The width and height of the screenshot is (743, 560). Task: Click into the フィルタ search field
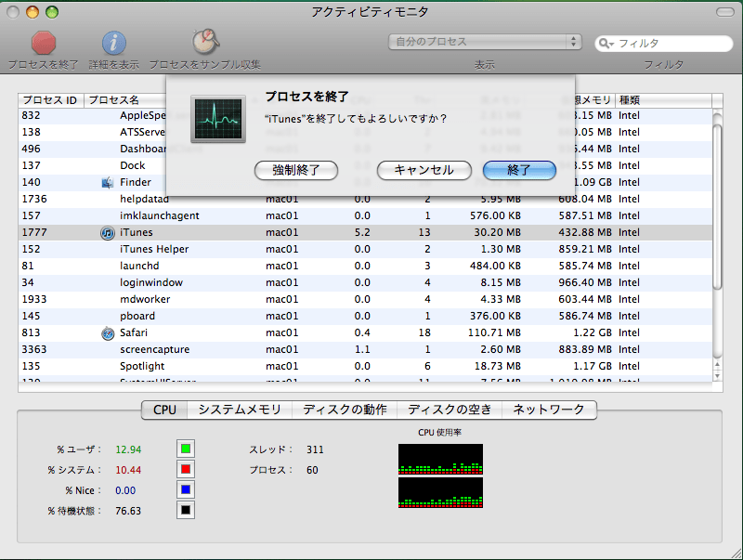663,44
